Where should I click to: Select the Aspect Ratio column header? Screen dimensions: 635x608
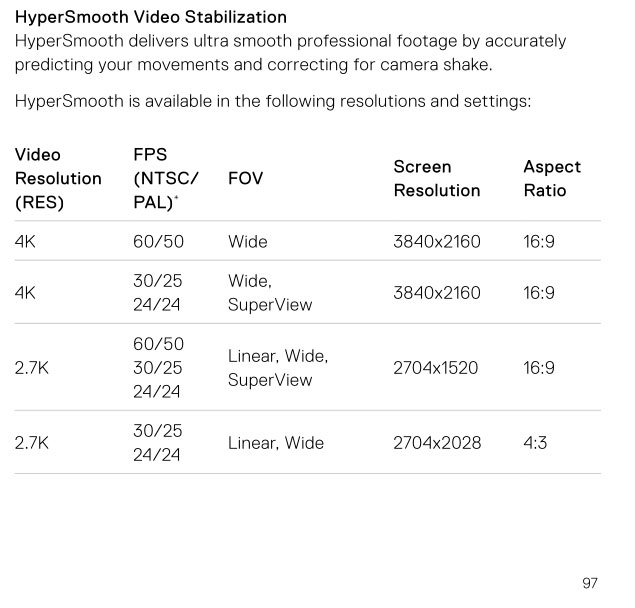point(551,179)
